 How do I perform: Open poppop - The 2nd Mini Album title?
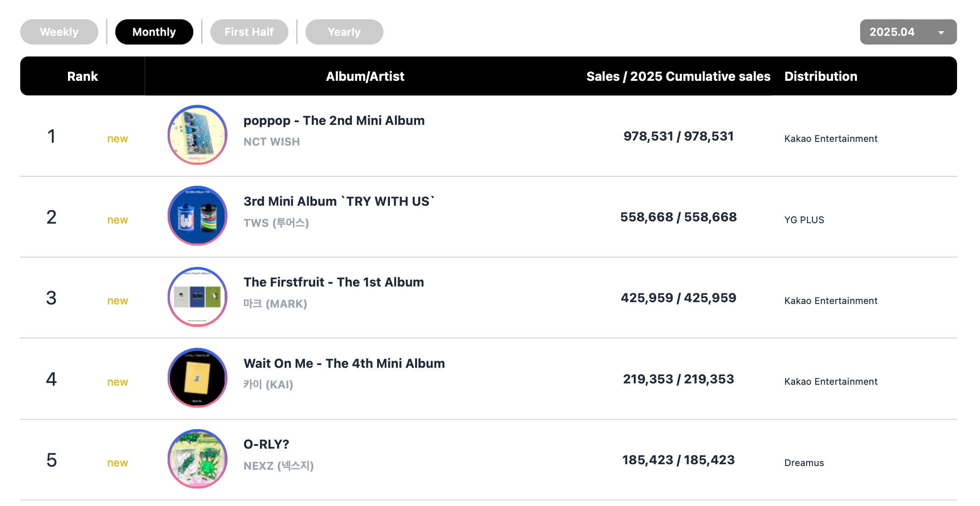point(334,121)
